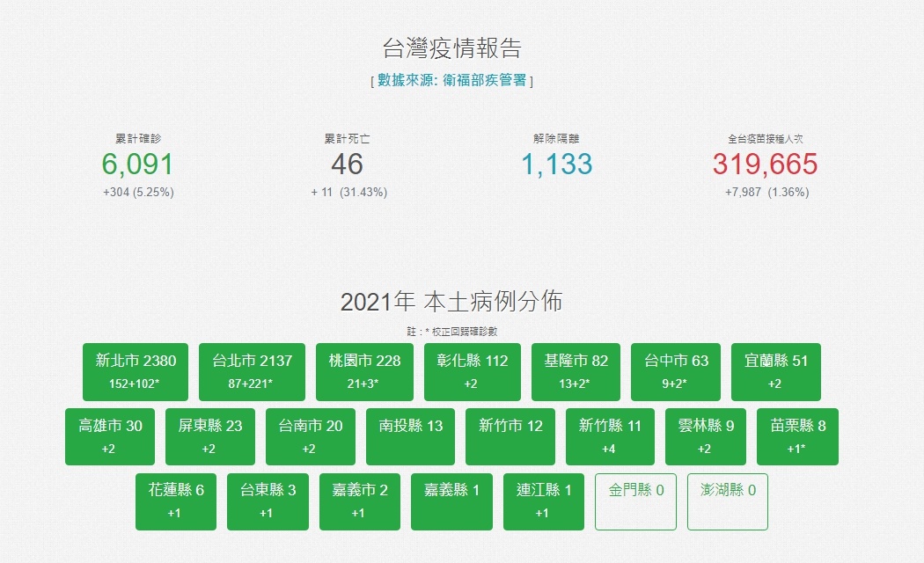Click the 花蓮縣 6 tile
The height and width of the screenshot is (563, 924).
pyautogui.click(x=176, y=501)
